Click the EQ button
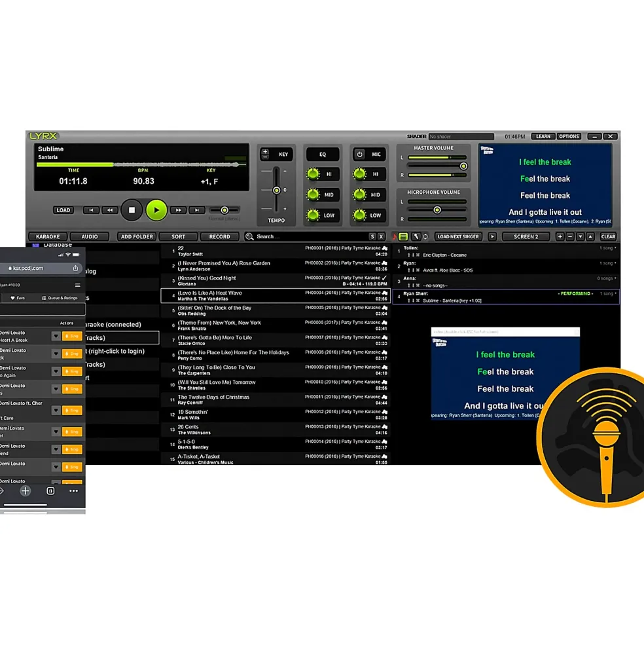644x645 pixels. [323, 155]
